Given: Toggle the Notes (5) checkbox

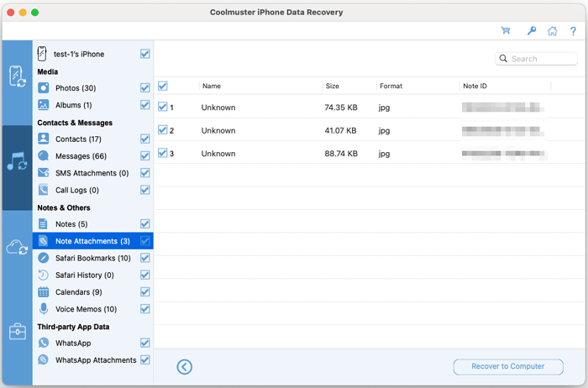Looking at the screenshot, I should (x=145, y=223).
